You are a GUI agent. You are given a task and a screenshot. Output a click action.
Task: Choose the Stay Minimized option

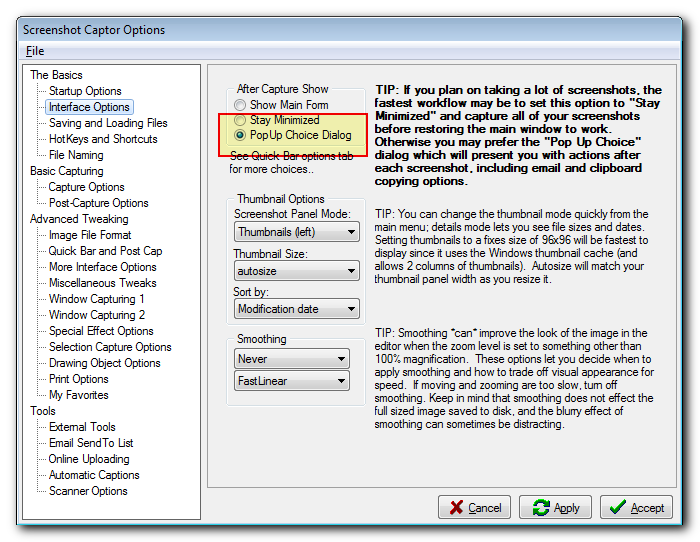pos(240,120)
